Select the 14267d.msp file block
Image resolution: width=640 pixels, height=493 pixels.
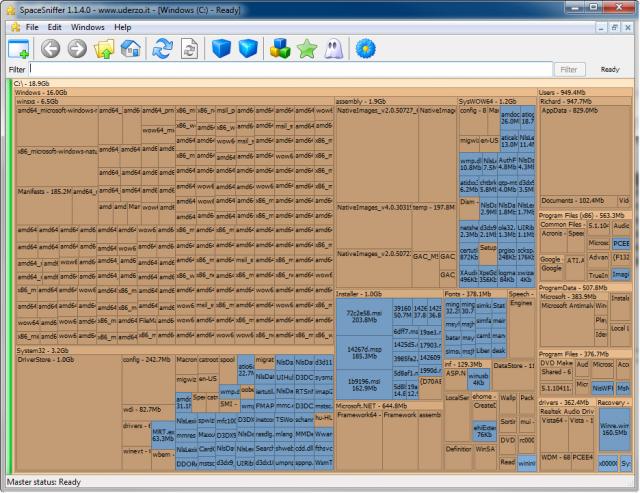[364, 353]
